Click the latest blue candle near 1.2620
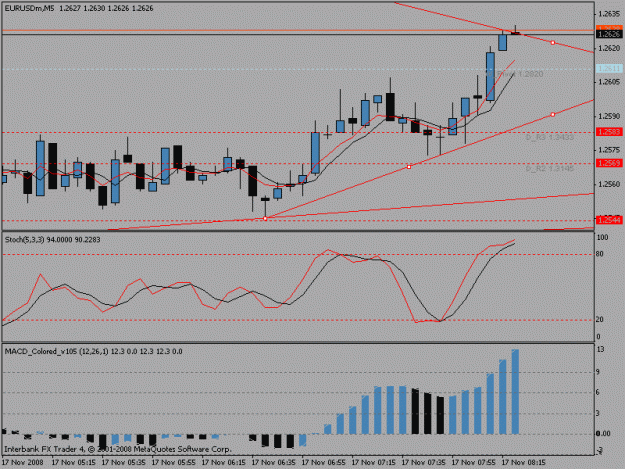The height and width of the screenshot is (469, 625). point(503,42)
